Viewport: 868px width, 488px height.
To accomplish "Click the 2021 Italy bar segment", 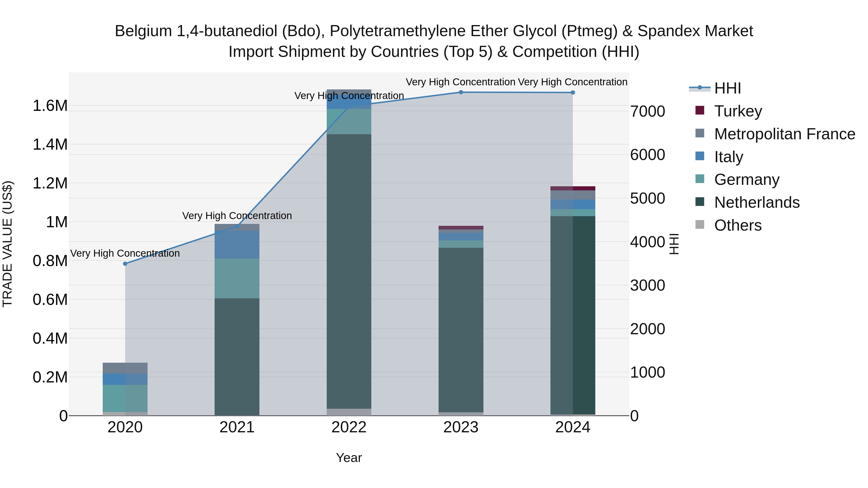I will pos(237,245).
